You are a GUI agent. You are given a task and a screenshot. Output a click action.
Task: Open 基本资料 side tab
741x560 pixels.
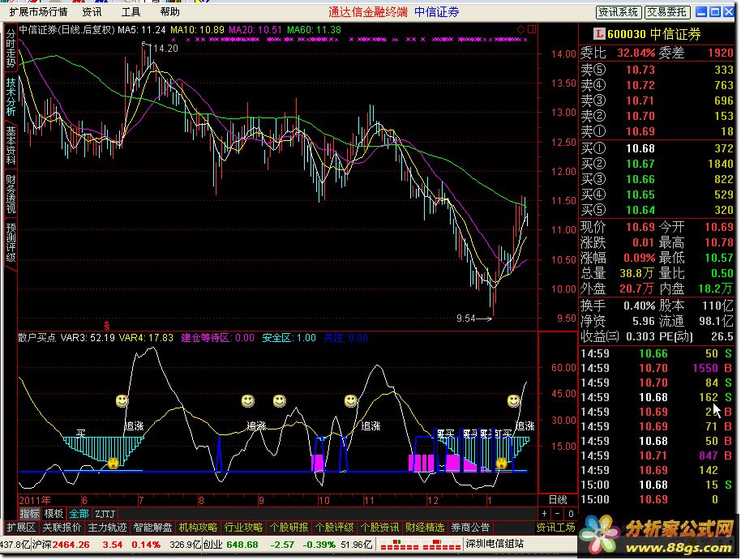[x=11, y=146]
